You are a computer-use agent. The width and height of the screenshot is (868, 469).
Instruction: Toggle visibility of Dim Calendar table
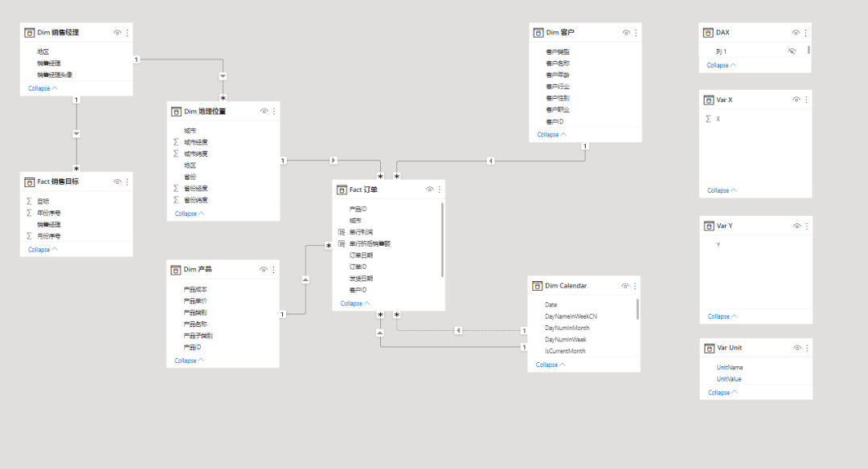point(625,286)
